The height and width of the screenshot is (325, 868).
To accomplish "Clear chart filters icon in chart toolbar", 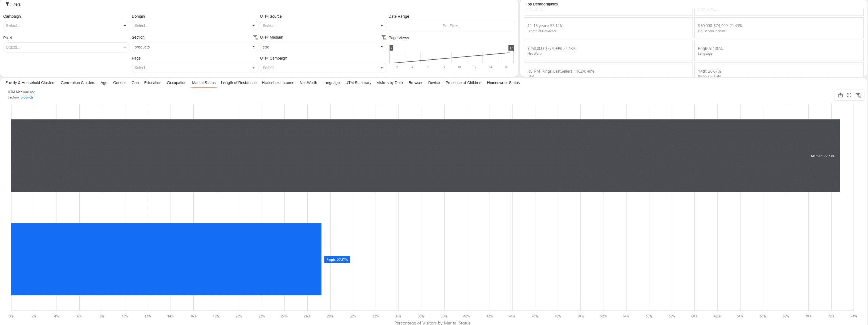I will [x=859, y=95].
